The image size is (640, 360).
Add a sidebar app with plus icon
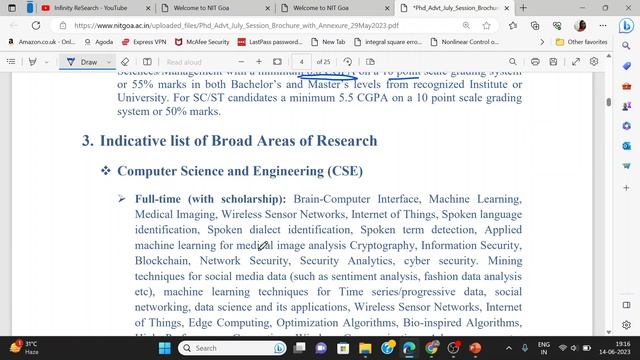tap(626, 188)
